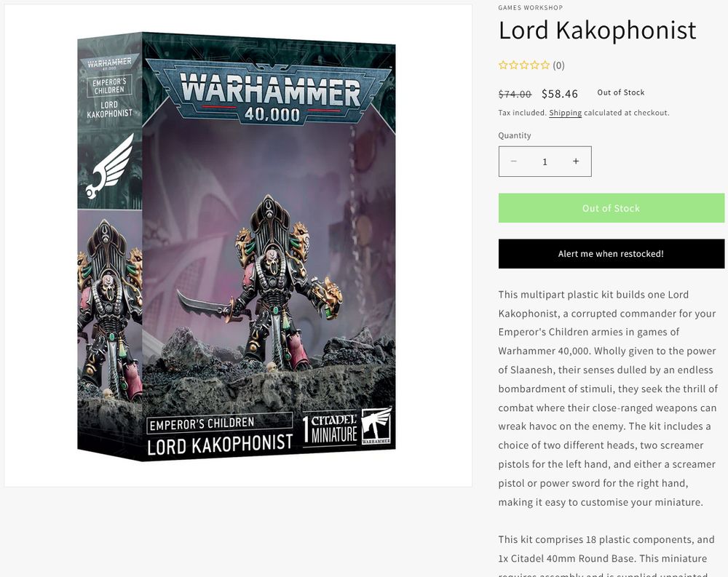Click the Out of Stock badge beside price
This screenshot has height=577, width=728.
point(621,92)
